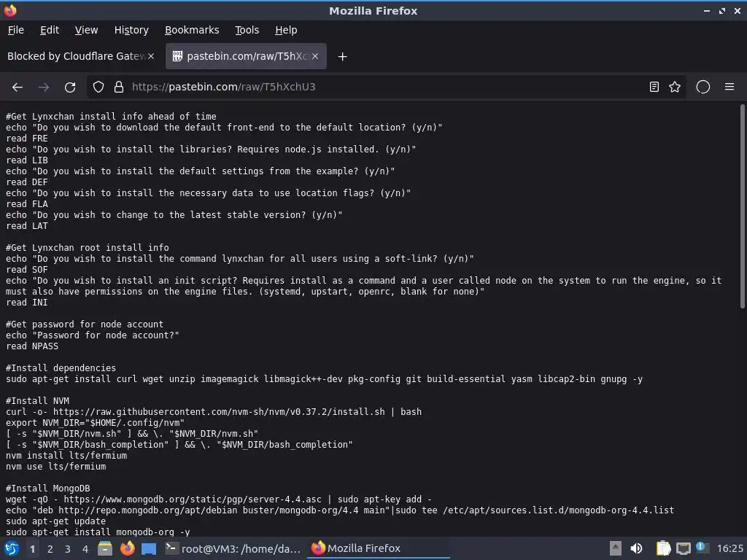Open the removable media tray icon
This screenshot has height=560, width=747.
pos(616,548)
